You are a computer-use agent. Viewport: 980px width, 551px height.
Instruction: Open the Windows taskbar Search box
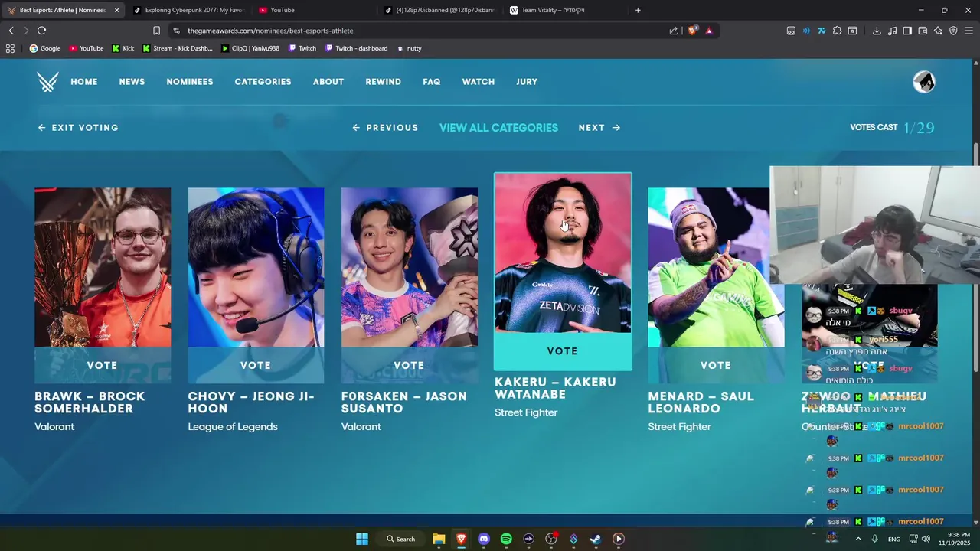pos(400,539)
